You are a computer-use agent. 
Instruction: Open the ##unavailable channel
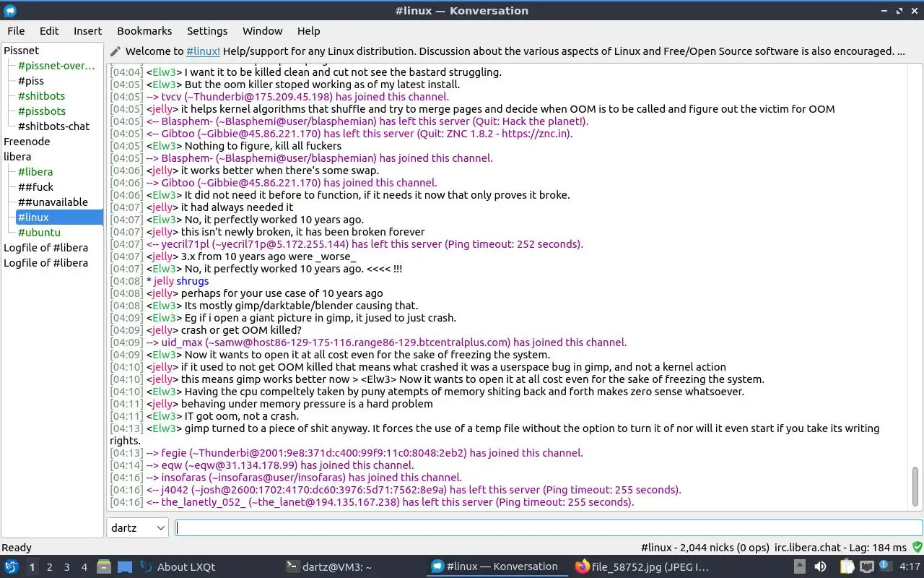point(53,202)
